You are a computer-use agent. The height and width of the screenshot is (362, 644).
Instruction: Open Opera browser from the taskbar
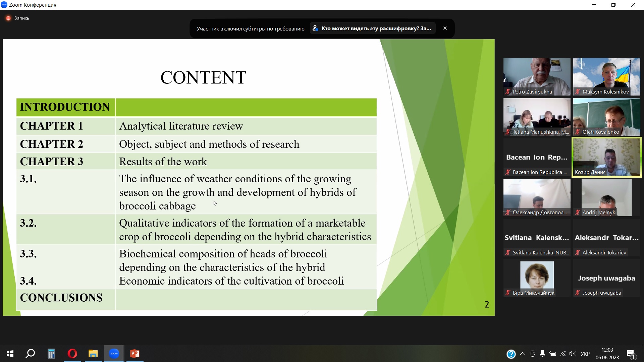click(x=72, y=354)
